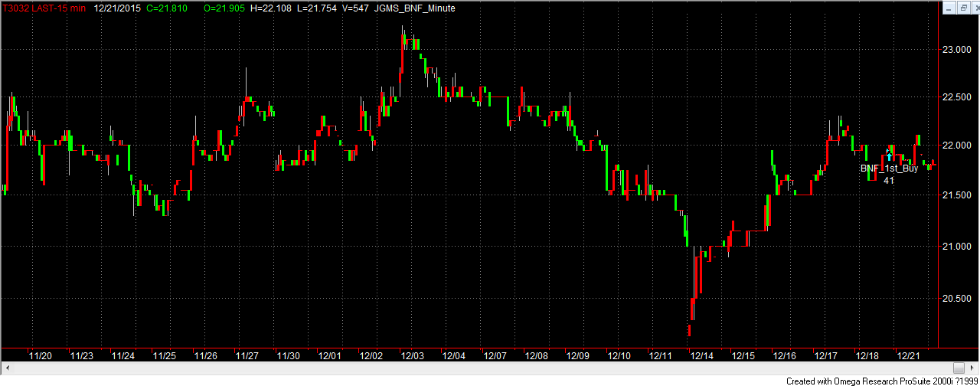Click the cyan buy arrow marker
Image resolution: width=980 pixels, height=386 pixels.
pyautogui.click(x=889, y=155)
